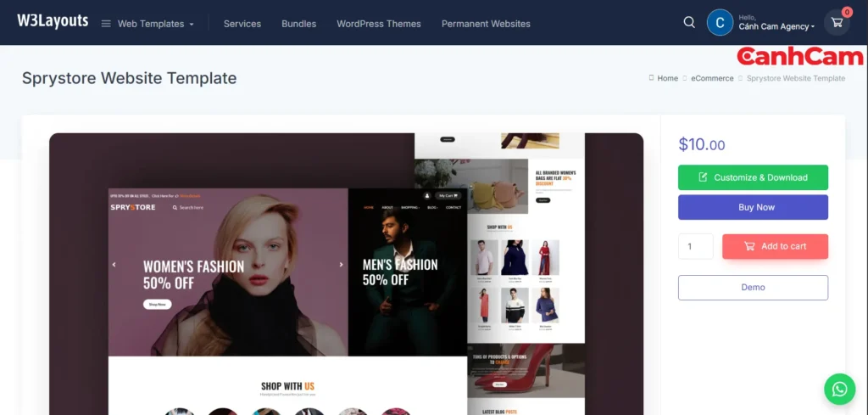The image size is (868, 415).
Task: Expand the Cánh Cam Agency account dropdown
Action: click(x=776, y=26)
